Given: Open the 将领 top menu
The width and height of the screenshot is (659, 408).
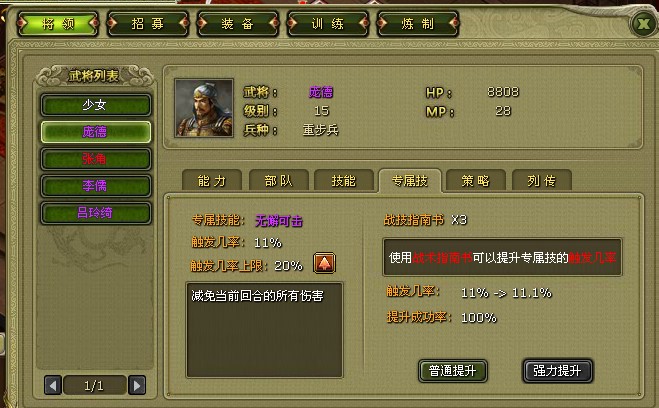Looking at the screenshot, I should pyautogui.click(x=58, y=24).
